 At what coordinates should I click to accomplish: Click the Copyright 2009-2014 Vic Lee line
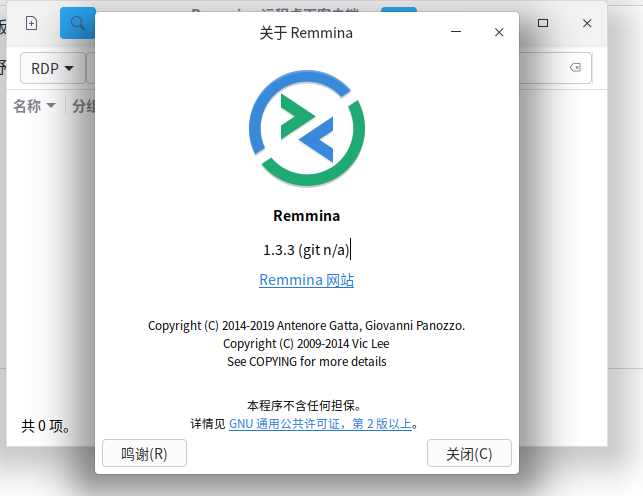click(x=306, y=344)
